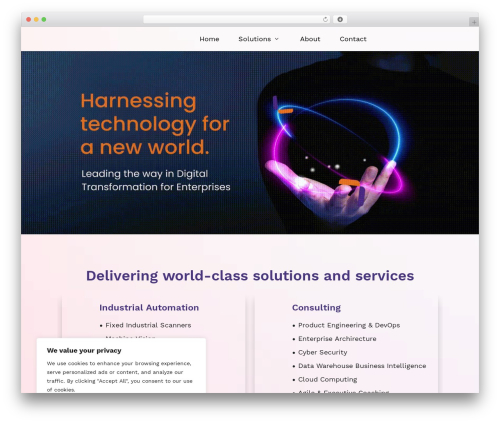This screenshot has width=500, height=423.
Task: Open the About page link
Action: 310,39
